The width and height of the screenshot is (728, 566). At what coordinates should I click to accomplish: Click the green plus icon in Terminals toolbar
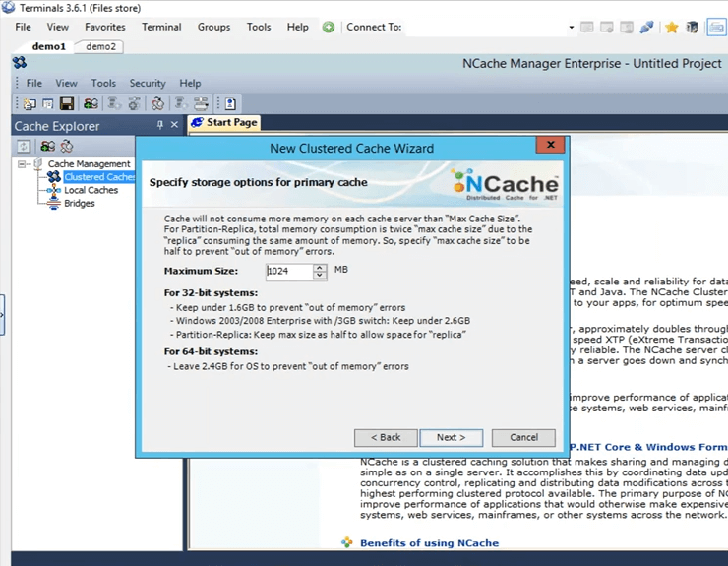(x=329, y=28)
